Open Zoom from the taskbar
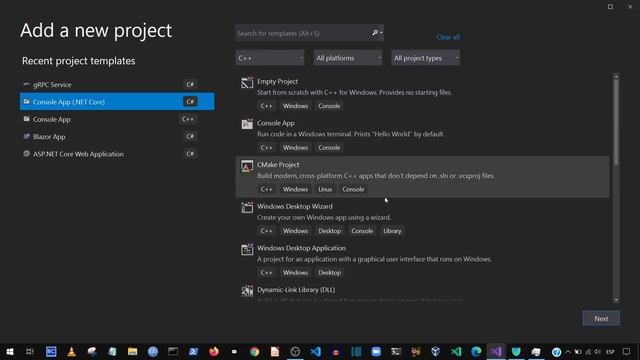Image resolution: width=640 pixels, height=360 pixels. (376, 351)
